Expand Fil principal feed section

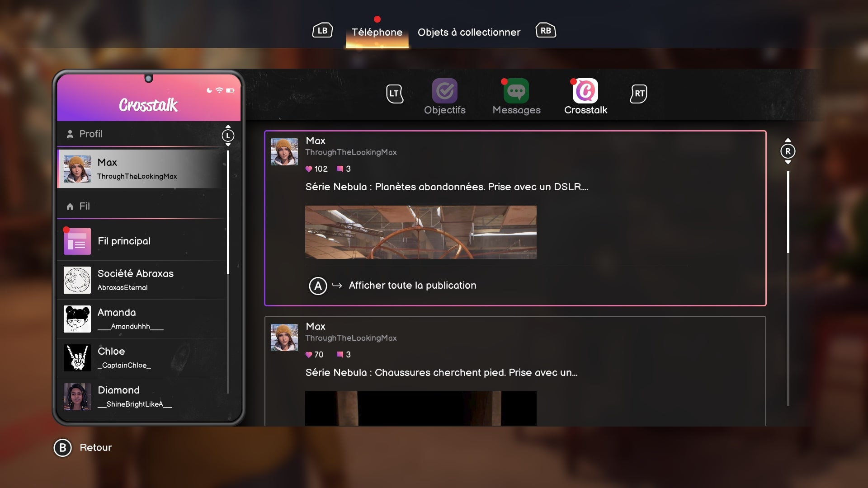click(124, 241)
